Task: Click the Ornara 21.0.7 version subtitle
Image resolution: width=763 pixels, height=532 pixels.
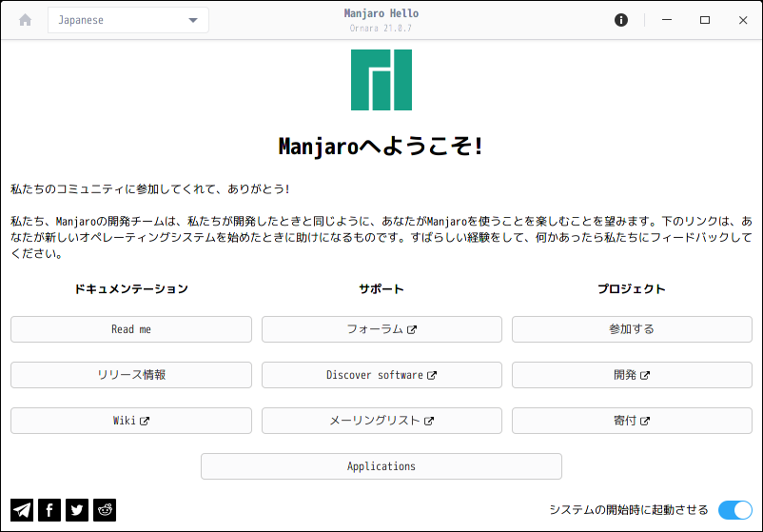Action: click(381, 29)
